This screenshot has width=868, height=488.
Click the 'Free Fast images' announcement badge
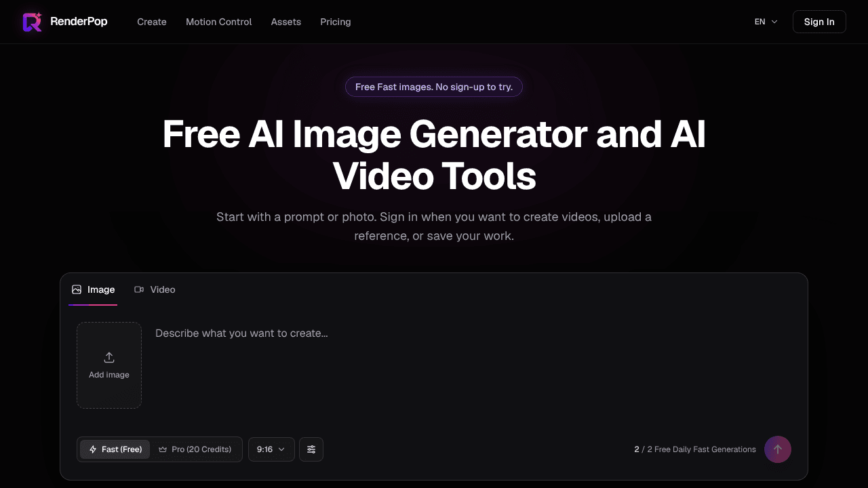434,87
